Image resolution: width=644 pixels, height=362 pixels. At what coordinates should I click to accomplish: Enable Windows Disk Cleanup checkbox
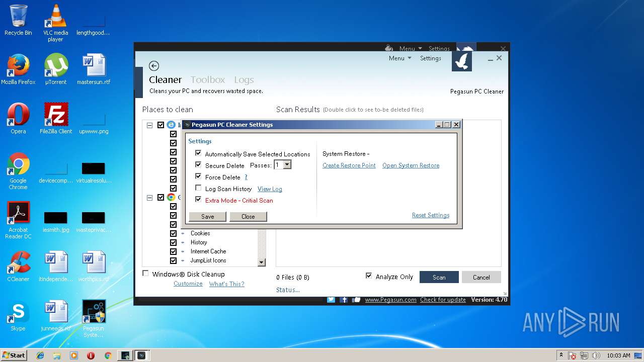(x=145, y=274)
